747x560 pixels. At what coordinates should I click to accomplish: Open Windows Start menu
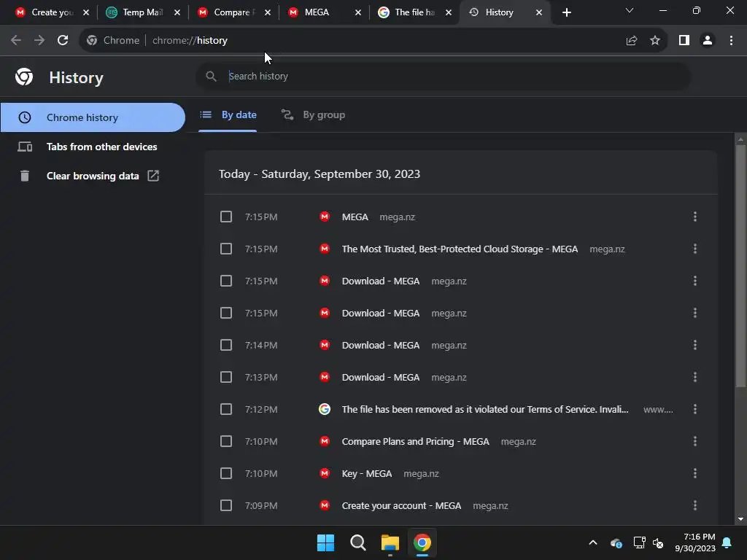326,542
